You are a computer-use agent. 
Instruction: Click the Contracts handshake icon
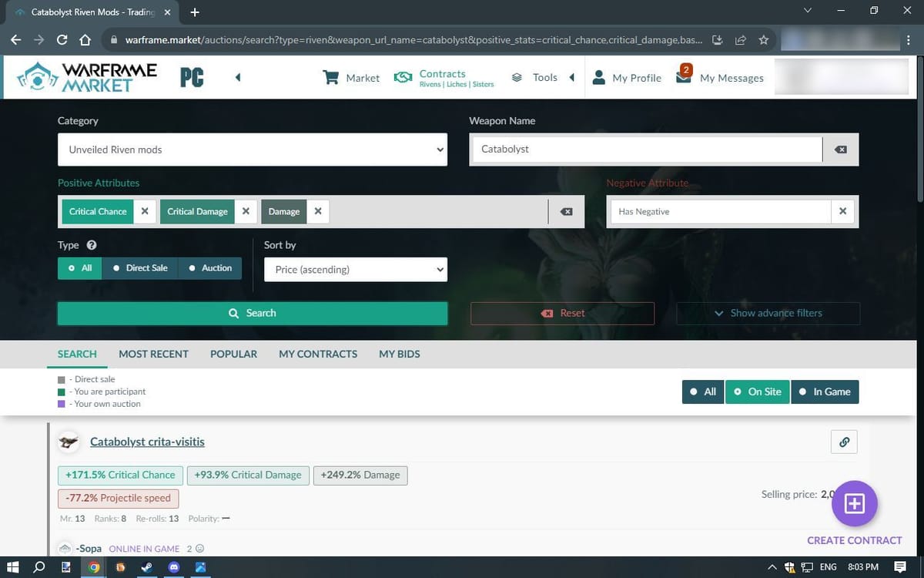point(402,76)
